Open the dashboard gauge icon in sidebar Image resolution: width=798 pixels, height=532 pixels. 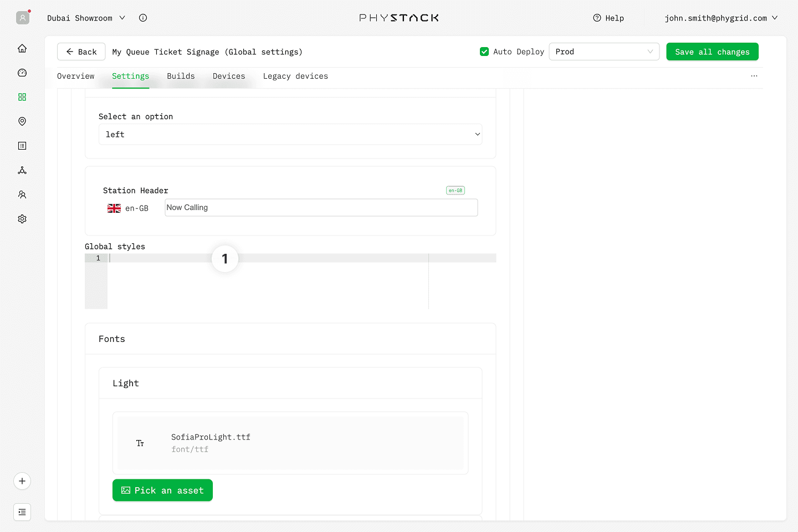pos(22,73)
